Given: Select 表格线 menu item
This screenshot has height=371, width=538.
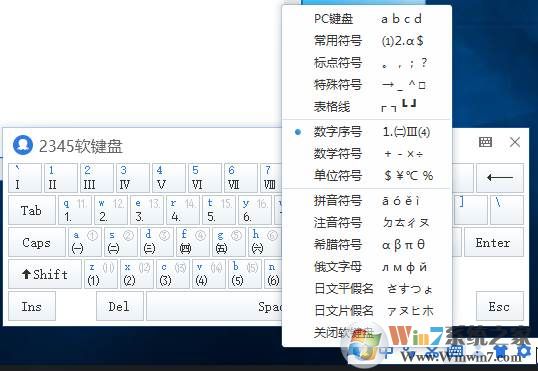Looking at the screenshot, I should (366, 106).
